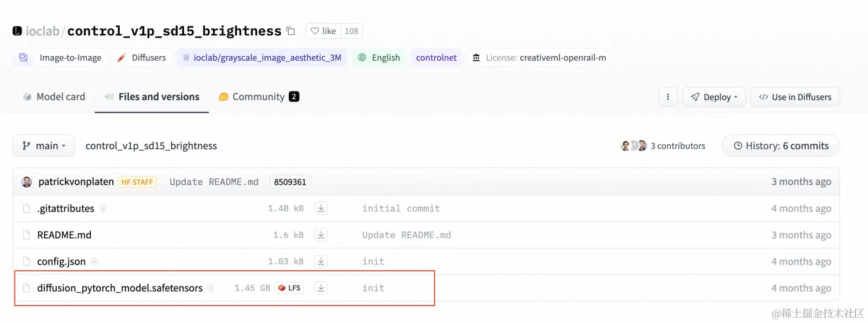This screenshot has width=868, height=323.
Task: Click the file icon beside README.md
Action: tap(26, 235)
